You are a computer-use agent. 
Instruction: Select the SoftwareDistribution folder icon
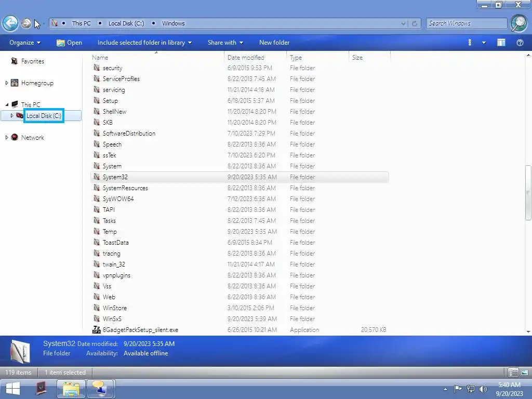pyautogui.click(x=97, y=133)
